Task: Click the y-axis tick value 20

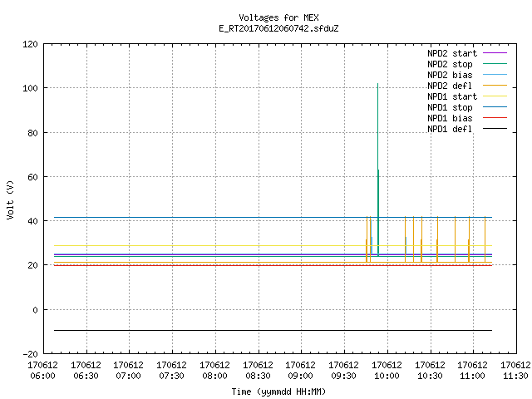Action: (x=32, y=266)
